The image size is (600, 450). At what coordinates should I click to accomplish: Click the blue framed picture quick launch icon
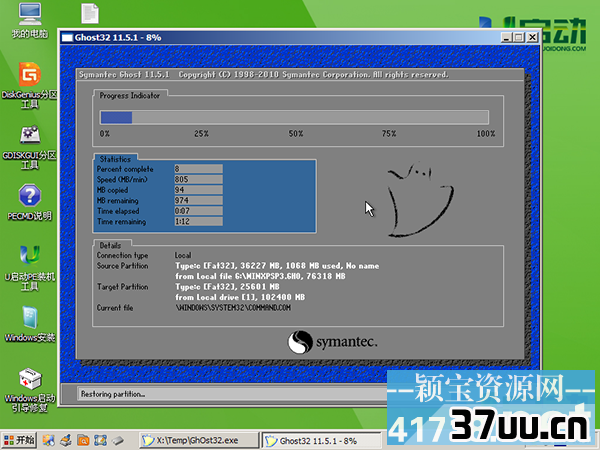point(100,440)
